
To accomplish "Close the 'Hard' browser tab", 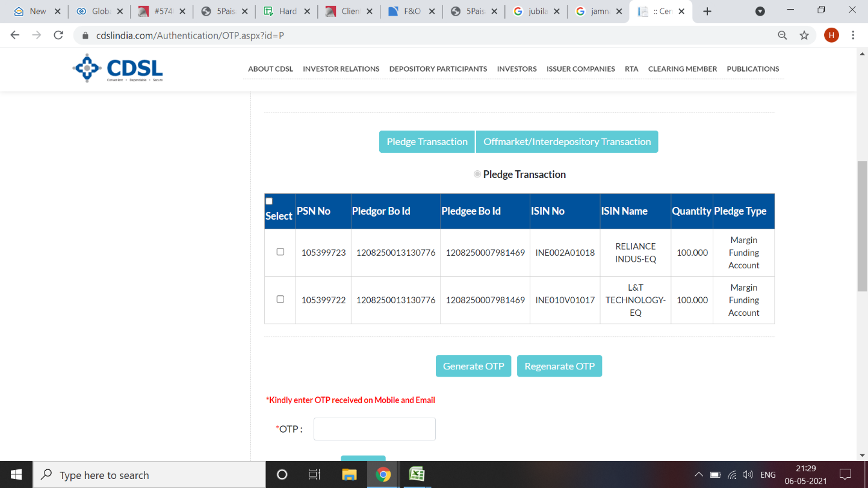I will coord(306,11).
